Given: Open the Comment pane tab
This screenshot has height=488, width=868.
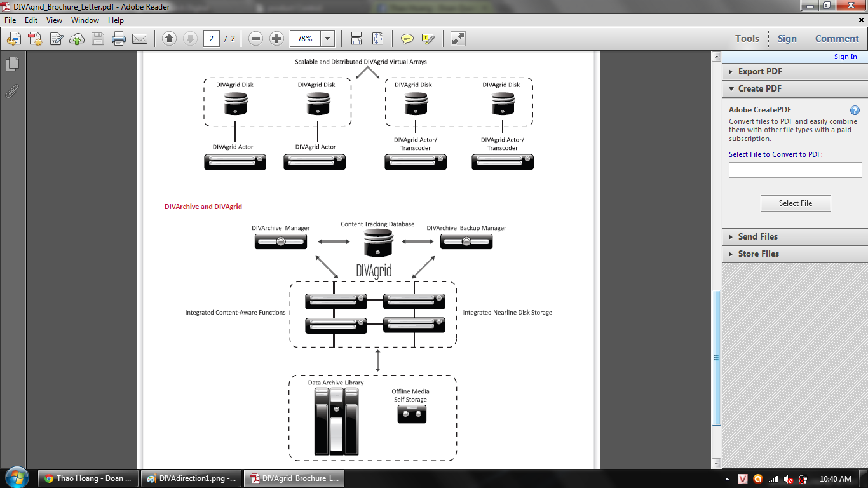Looking at the screenshot, I should tap(837, 39).
